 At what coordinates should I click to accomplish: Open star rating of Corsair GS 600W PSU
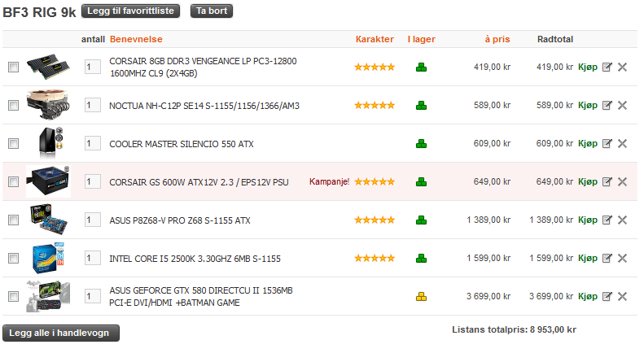click(x=375, y=181)
